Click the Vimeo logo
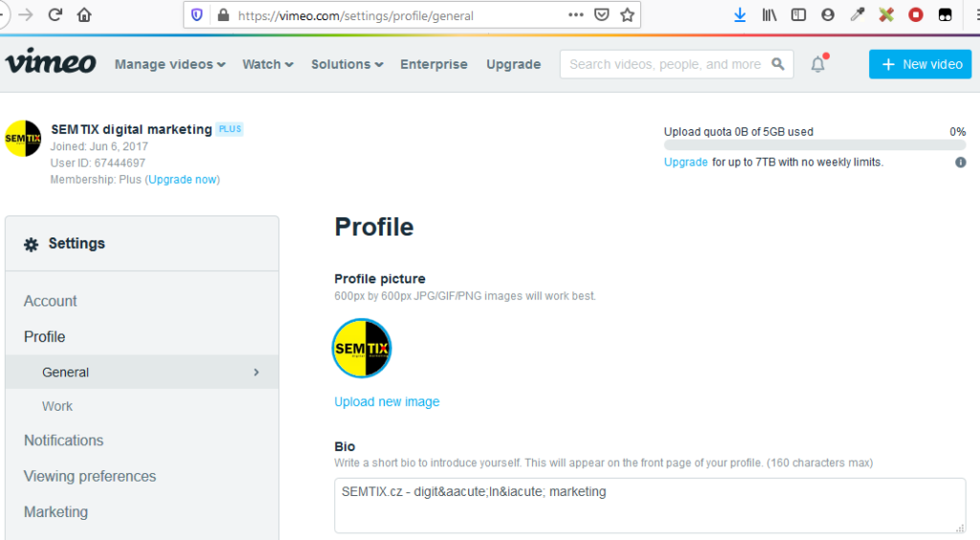The image size is (980, 540). click(x=51, y=63)
